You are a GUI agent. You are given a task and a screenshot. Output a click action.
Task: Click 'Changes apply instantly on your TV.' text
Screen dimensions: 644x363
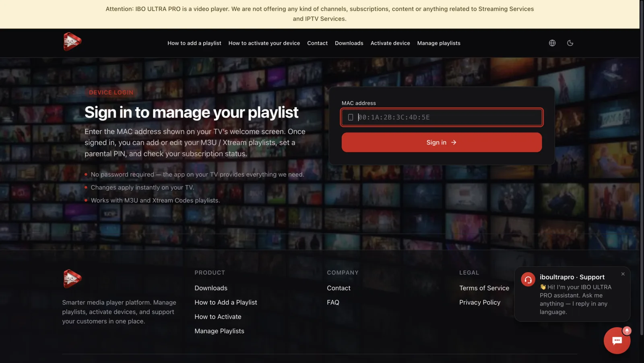pos(142,187)
